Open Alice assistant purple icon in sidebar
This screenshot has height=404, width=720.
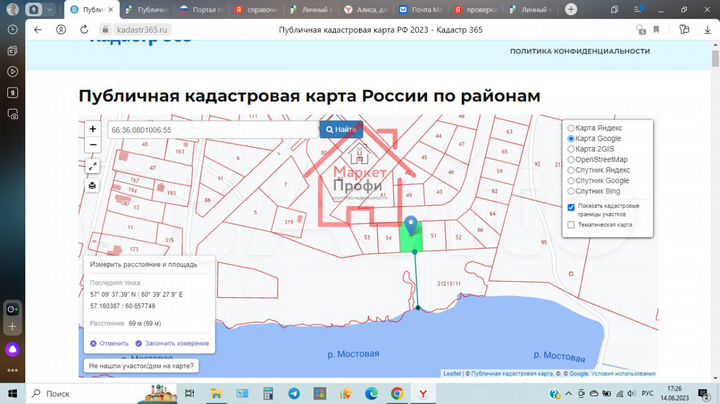(x=12, y=349)
